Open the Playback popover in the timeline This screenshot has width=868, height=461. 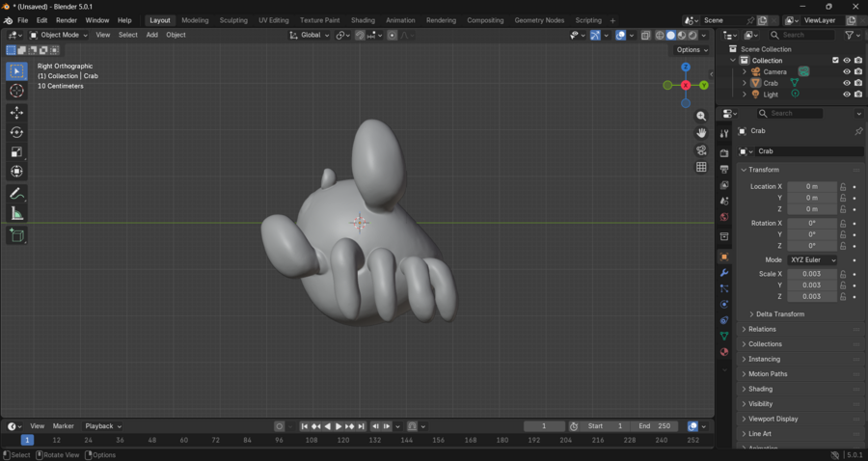tap(103, 426)
